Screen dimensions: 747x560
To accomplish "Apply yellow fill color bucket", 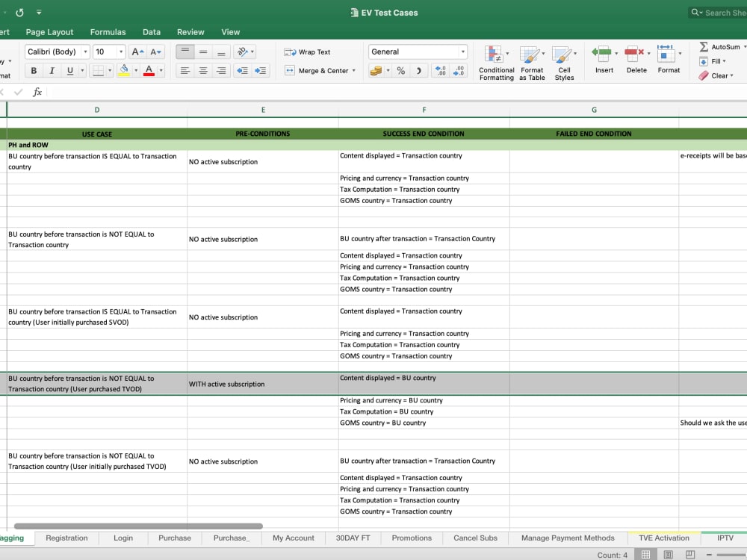I will (x=124, y=70).
